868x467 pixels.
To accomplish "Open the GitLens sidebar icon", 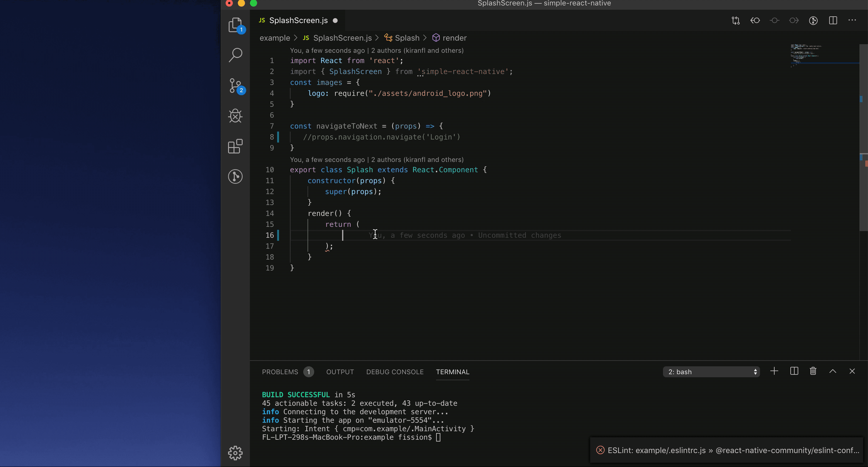I will (235, 176).
